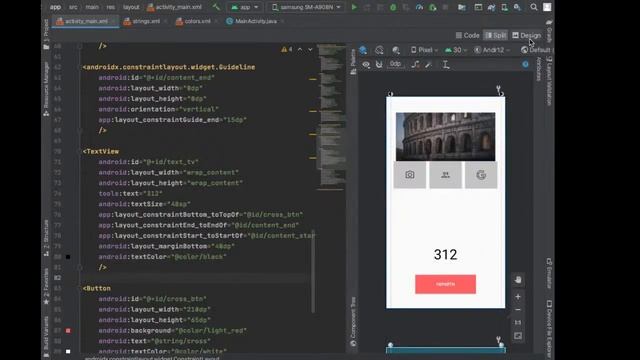This screenshot has height=360, width=640.
Task: Open the API level 30 dropdown
Action: click(456, 50)
